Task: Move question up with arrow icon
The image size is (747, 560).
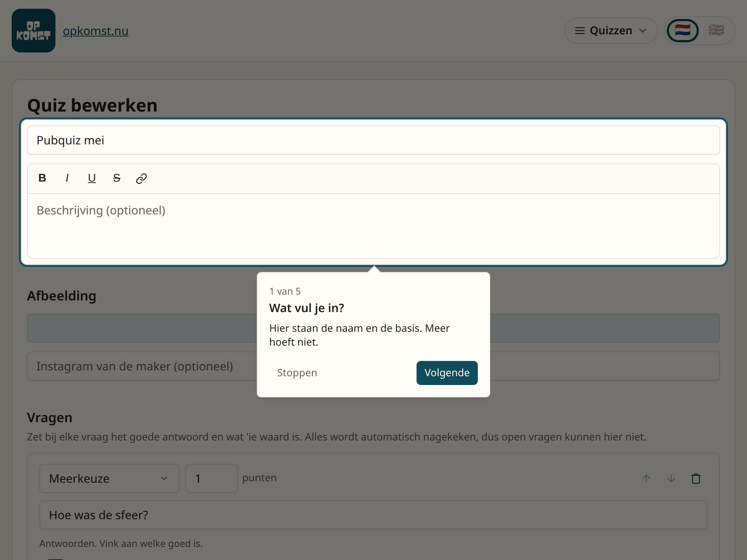Action: coord(646,478)
